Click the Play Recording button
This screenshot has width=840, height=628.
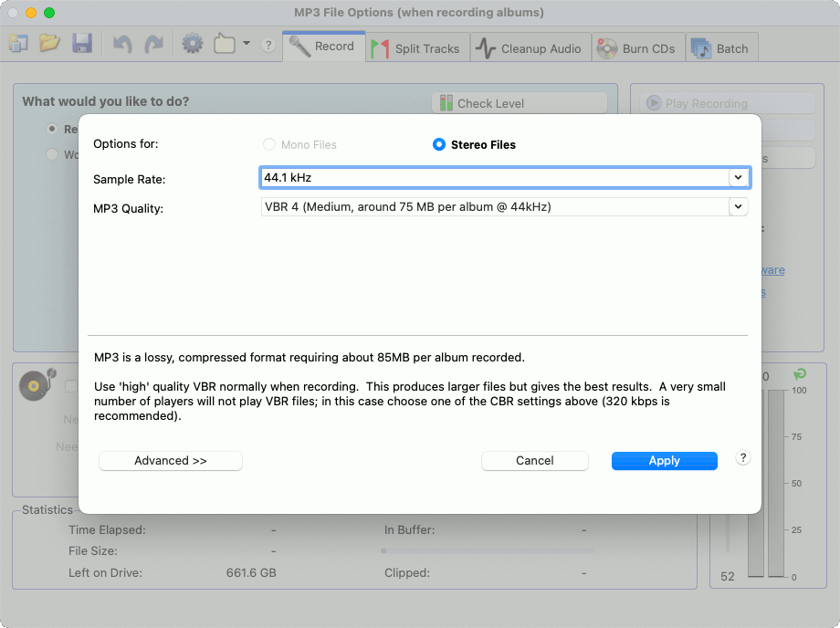tap(727, 103)
